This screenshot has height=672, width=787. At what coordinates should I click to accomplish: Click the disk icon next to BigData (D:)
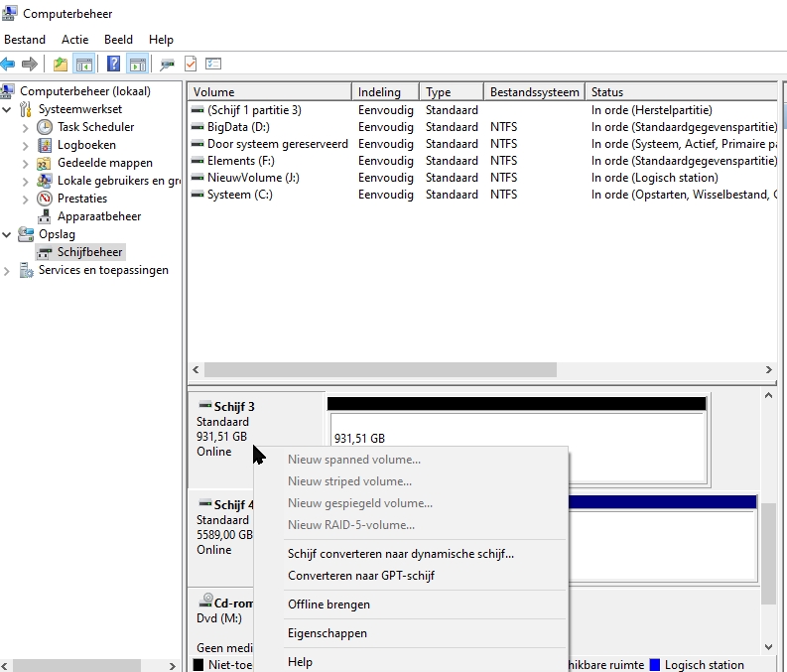click(x=198, y=127)
